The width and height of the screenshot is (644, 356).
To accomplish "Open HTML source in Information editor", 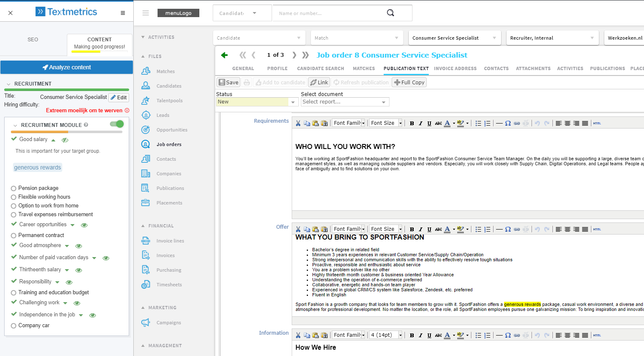I will click(597, 335).
